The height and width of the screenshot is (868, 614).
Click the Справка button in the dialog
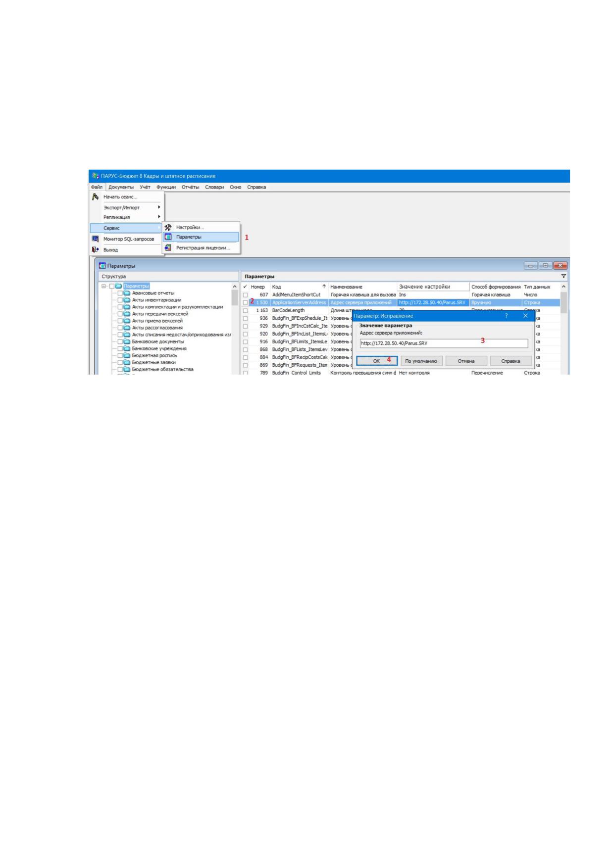pos(511,361)
